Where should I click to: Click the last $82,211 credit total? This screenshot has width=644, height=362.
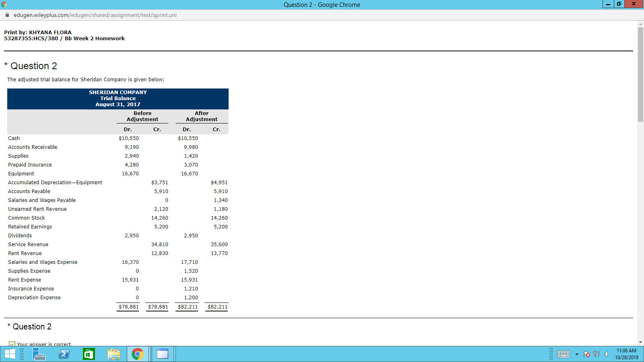[x=218, y=307]
